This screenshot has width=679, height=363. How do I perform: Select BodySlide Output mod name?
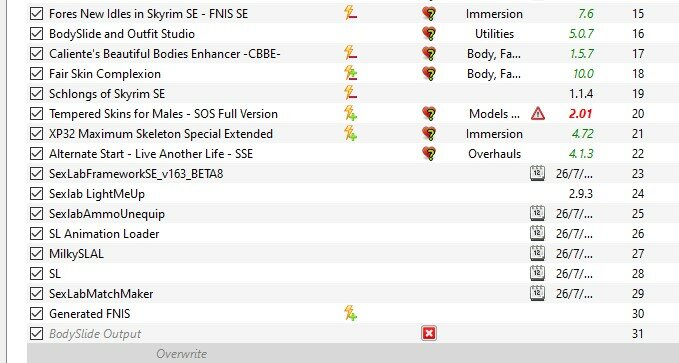95,334
